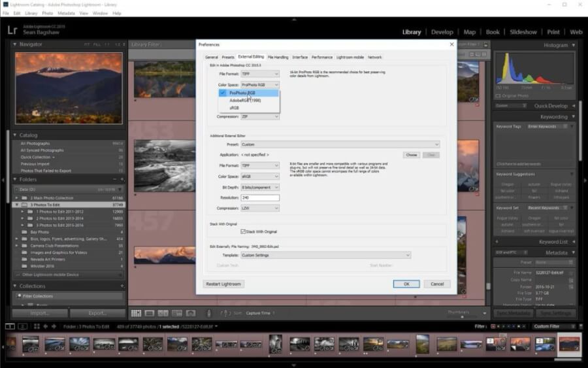The width and height of the screenshot is (588, 368).
Task: Go forward with the filmstrip right arrow
Action: [x=54, y=326]
